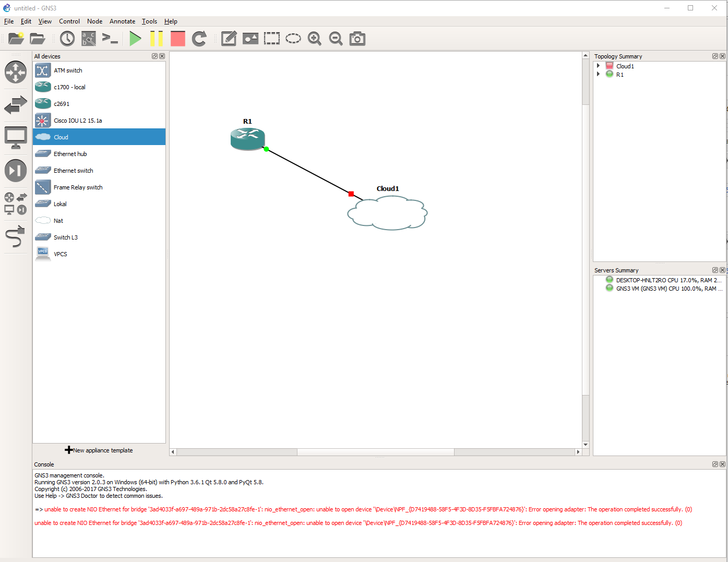Browse end devices monitor icon
The height and width of the screenshot is (562, 728).
point(16,138)
